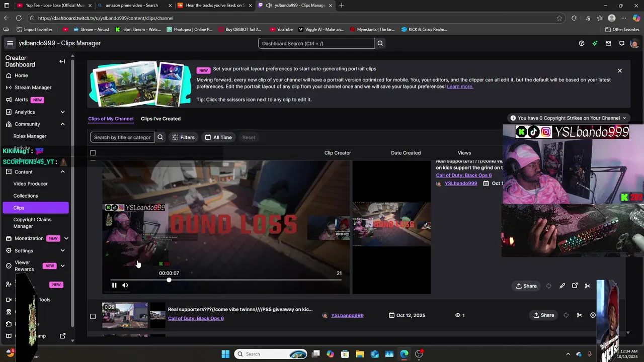The width and height of the screenshot is (644, 362).
Task: Click browser favorites star icon
Action: 559,18
